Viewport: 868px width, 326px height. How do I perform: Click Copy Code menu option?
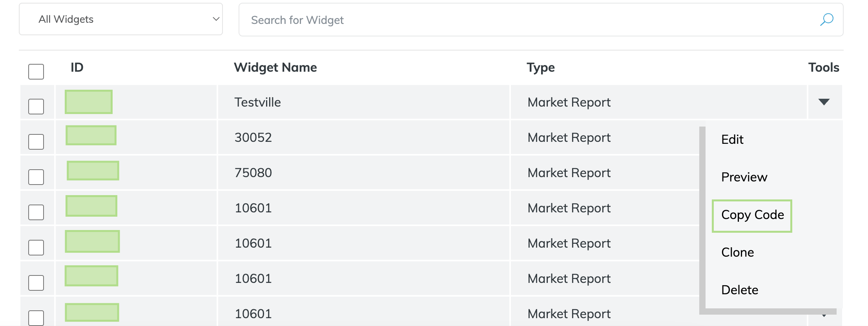(x=752, y=215)
